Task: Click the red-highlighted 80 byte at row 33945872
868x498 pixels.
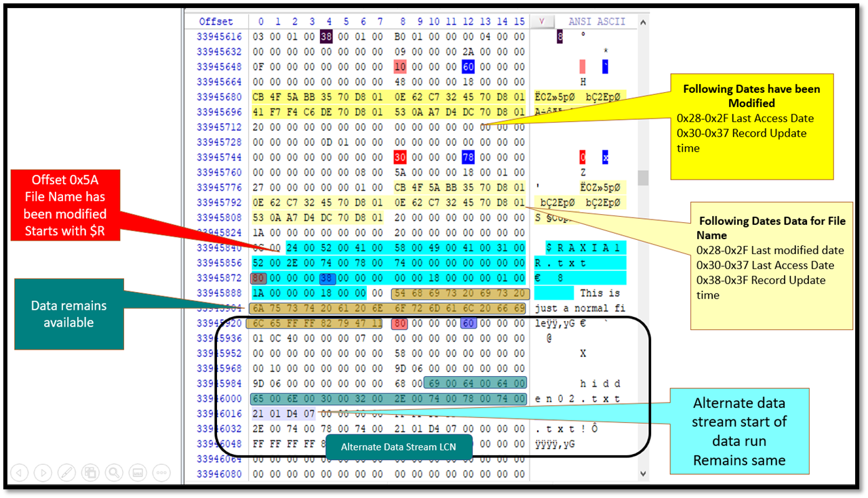Action: (x=258, y=278)
